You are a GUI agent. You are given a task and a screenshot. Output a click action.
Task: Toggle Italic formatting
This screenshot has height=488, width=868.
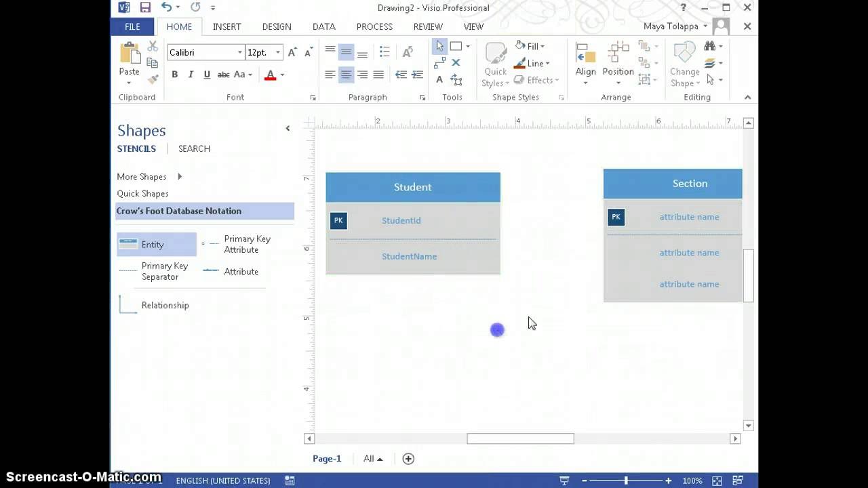tap(191, 75)
